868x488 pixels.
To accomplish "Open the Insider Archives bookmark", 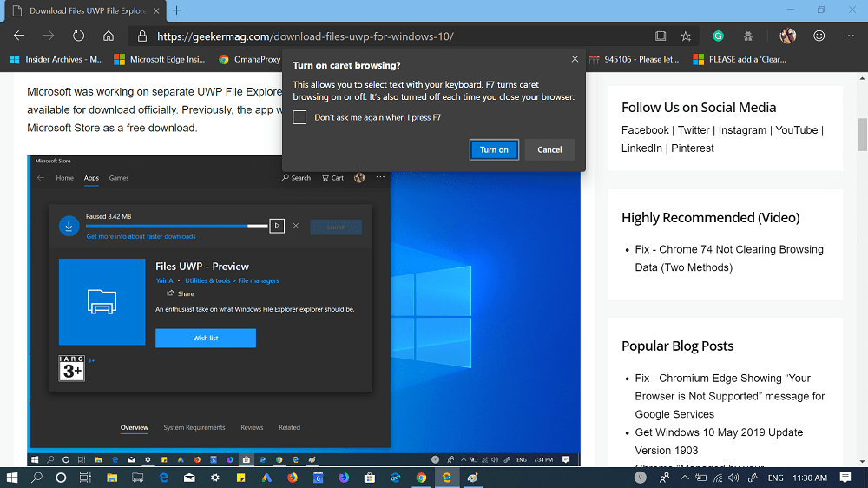I will (57, 59).
